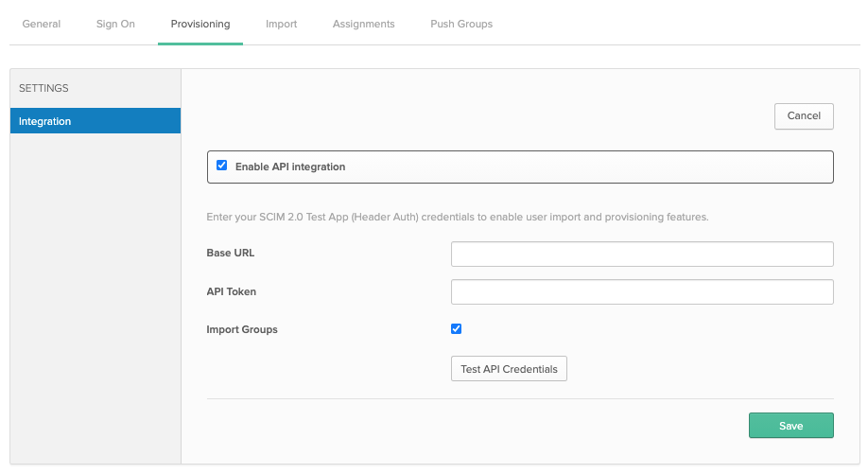This screenshot has width=868, height=474.
Task: Switch to the Push Groups tab
Action: tap(460, 24)
